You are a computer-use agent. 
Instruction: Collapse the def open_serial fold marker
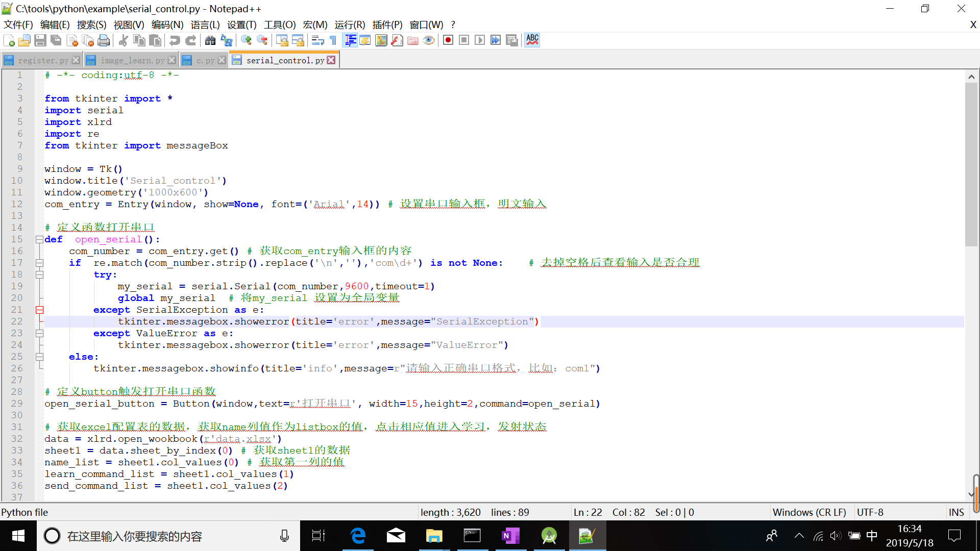click(39, 239)
